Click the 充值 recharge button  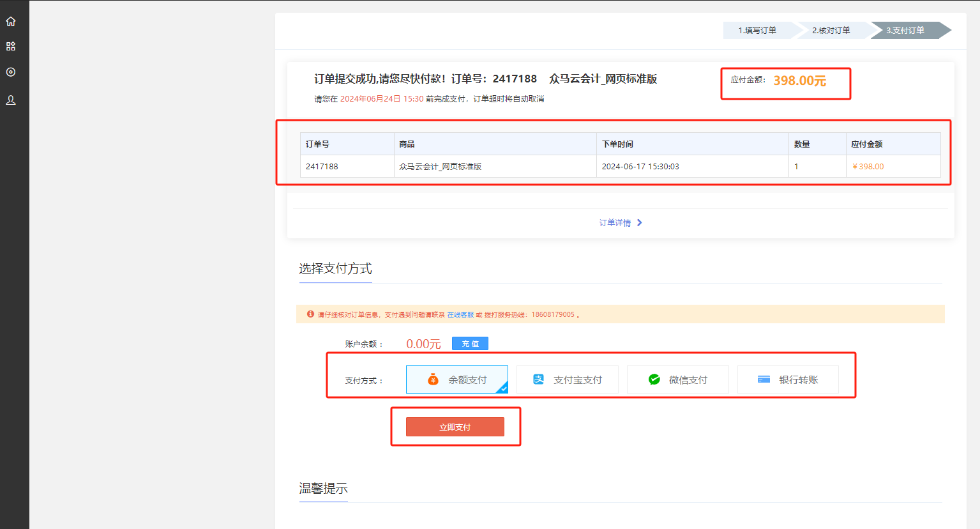click(x=471, y=344)
